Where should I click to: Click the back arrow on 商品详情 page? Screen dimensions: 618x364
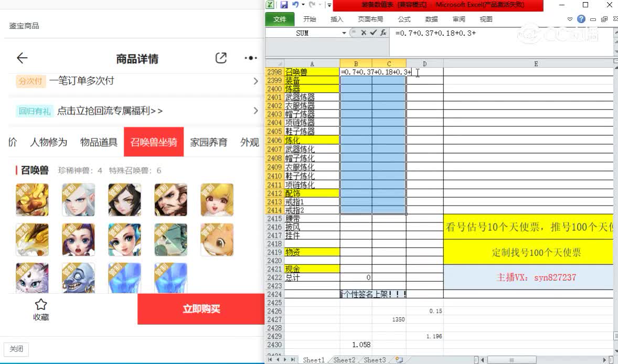pos(22,58)
